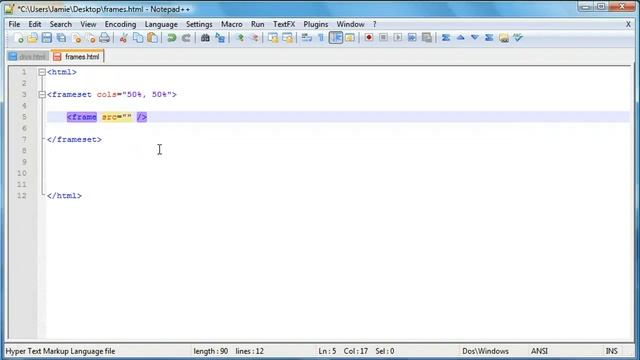Save recorded macro toolbar icon
640x360 pixels.
pos(427,38)
